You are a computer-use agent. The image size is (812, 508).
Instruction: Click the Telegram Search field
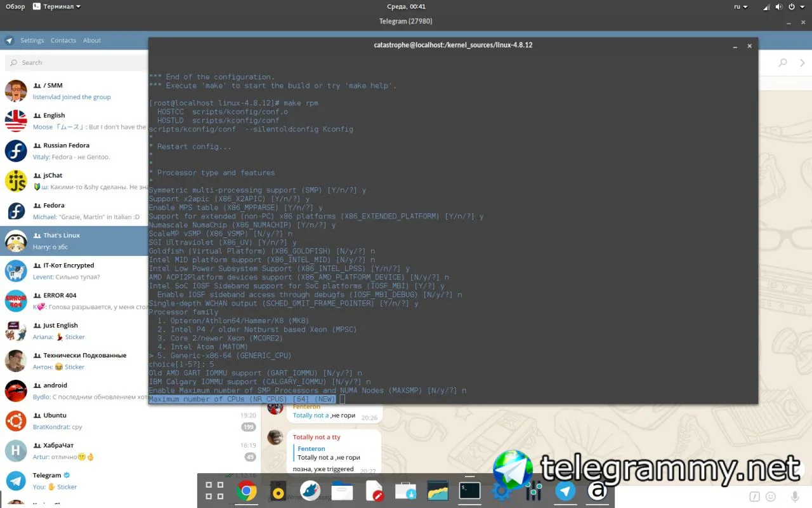(76, 63)
